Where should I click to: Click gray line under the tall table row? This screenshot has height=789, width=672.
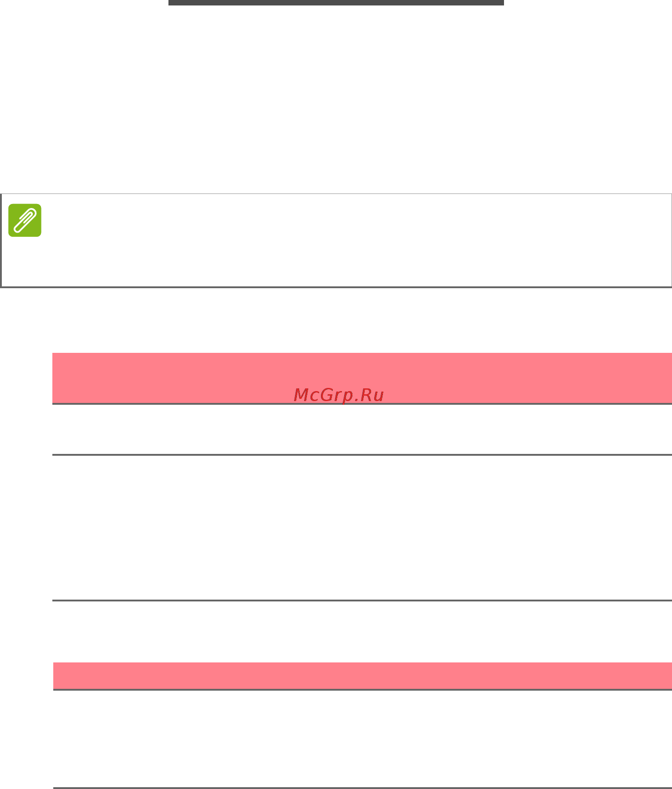pos(362,601)
